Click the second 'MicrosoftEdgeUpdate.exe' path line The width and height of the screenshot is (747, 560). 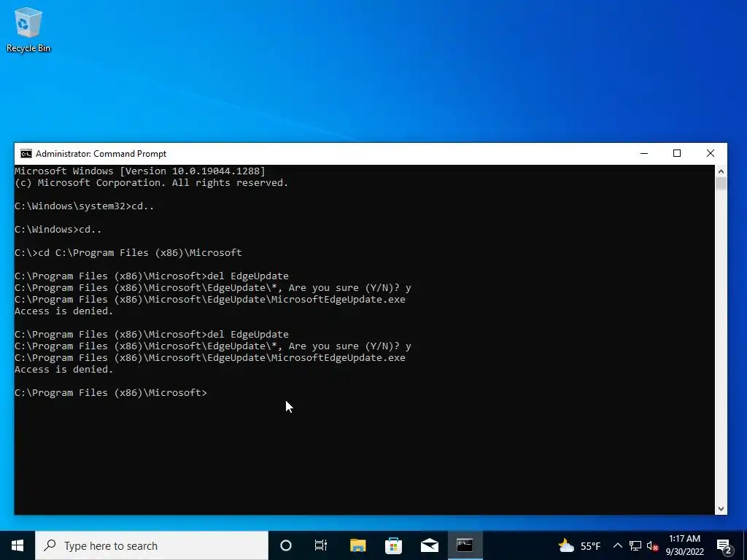click(210, 357)
